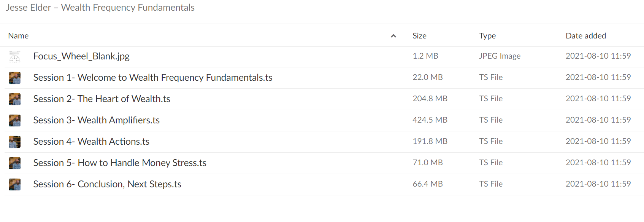Open Focus_Wheel_Blank.jpg file
Screen dimensions: 644x222
tap(81, 56)
